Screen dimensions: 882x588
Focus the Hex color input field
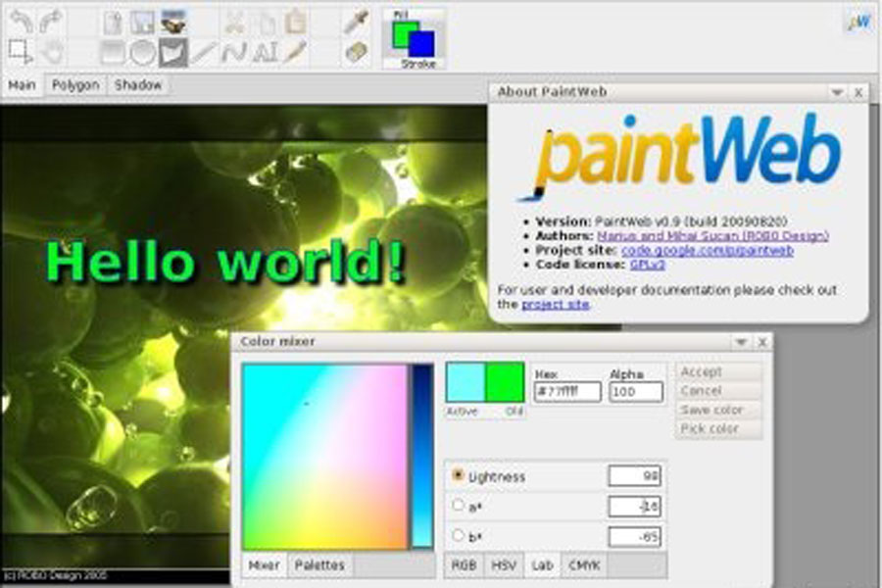coord(567,392)
